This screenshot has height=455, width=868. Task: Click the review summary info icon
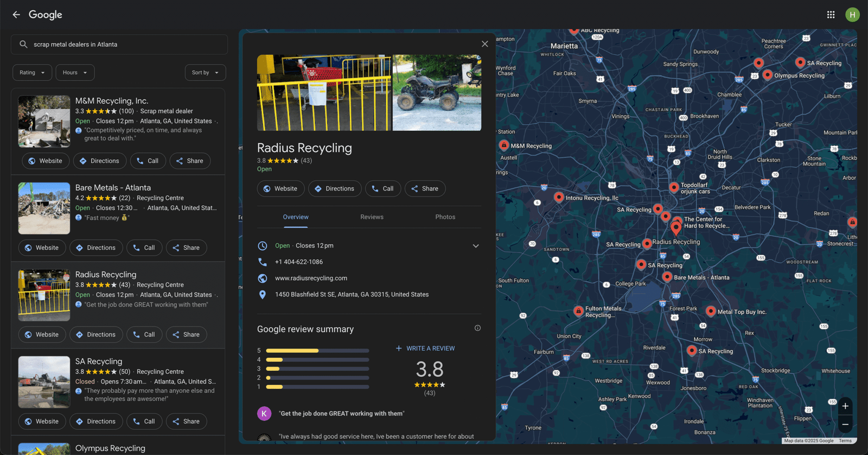477,328
